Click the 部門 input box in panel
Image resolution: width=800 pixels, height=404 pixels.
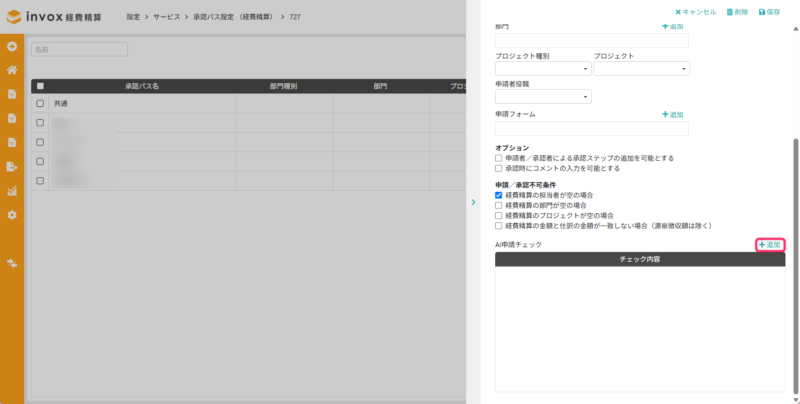pyautogui.click(x=592, y=41)
